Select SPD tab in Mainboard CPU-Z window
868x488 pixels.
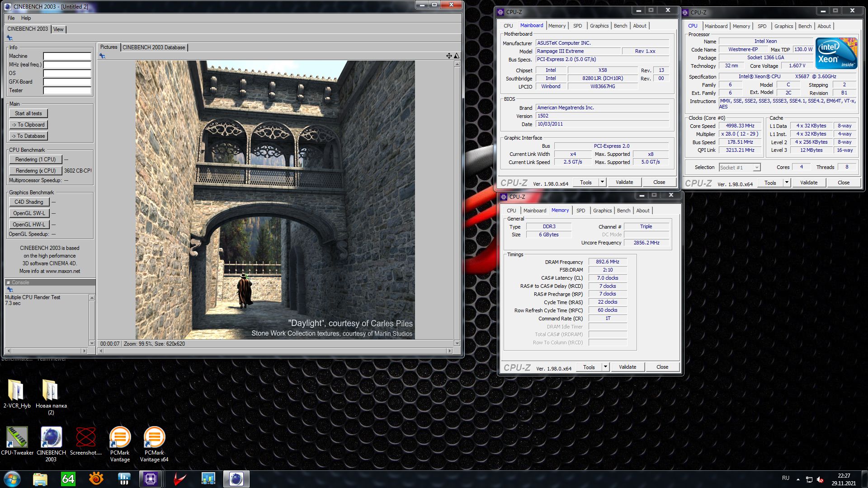(578, 26)
